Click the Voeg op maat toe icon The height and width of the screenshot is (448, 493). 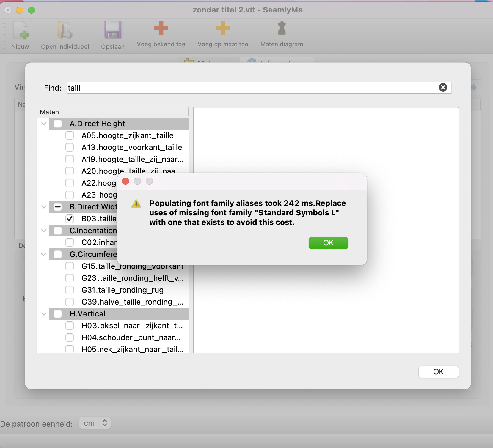[223, 28]
